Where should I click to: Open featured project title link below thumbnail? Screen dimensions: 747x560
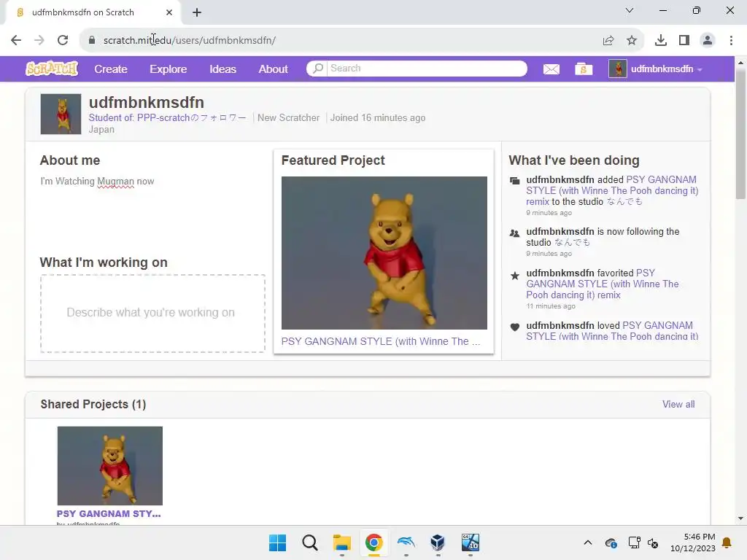(381, 341)
